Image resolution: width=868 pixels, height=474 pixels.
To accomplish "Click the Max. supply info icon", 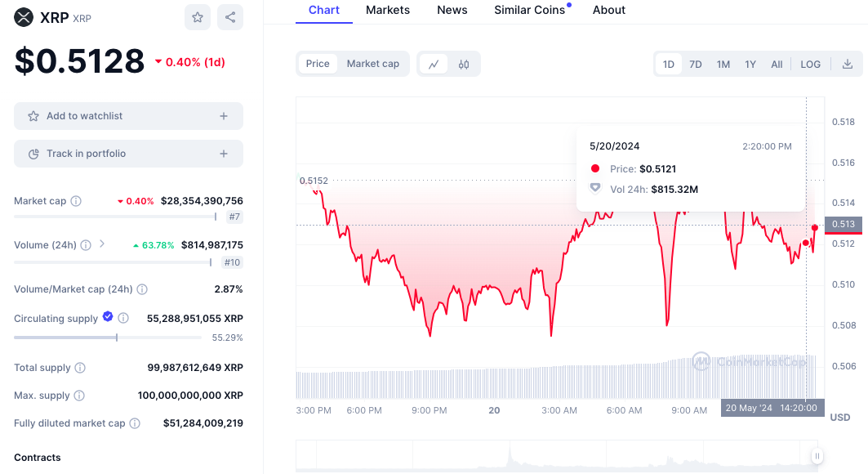I will tap(81, 395).
